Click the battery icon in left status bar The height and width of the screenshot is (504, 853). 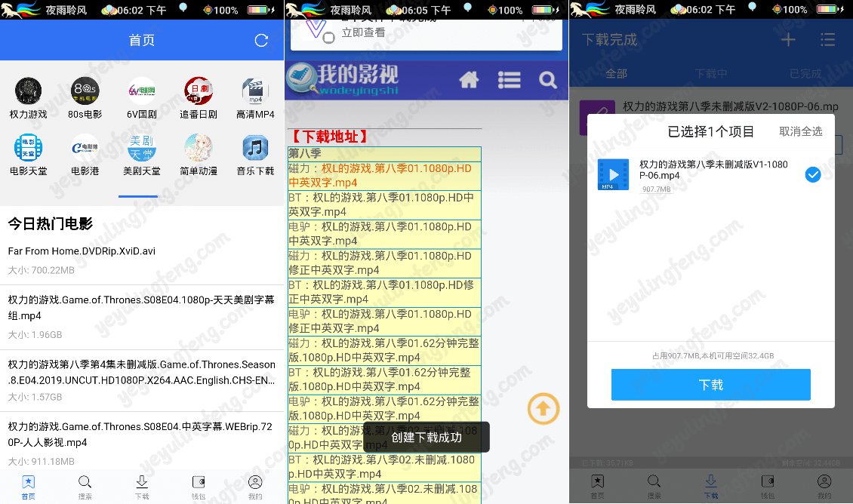pos(261,10)
